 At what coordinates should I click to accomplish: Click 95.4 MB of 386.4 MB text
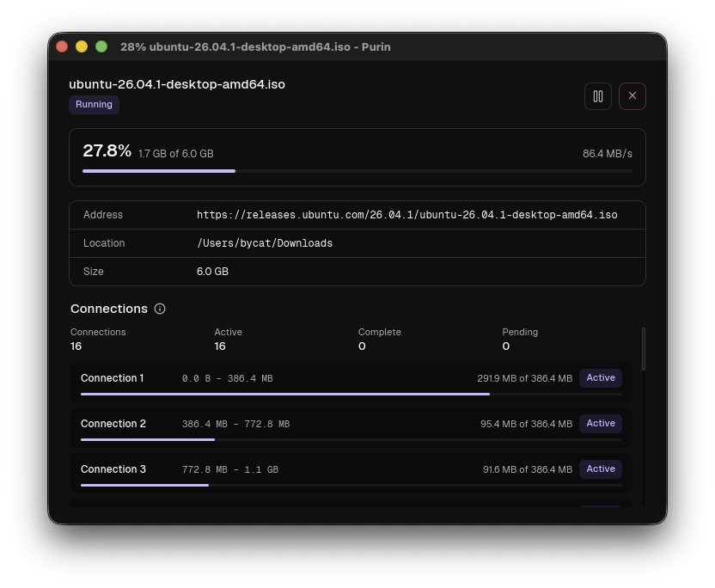tap(526, 424)
